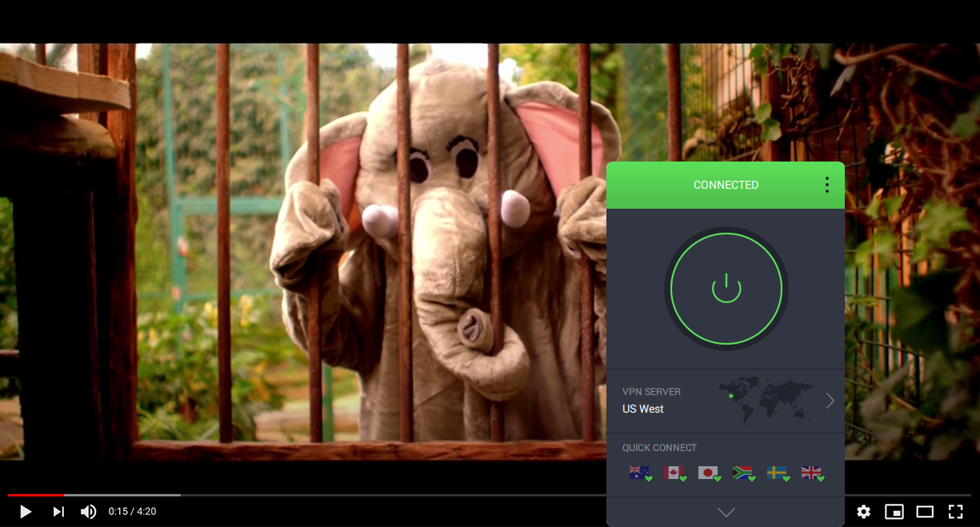The image size is (980, 527).
Task: Quick connect to Australia flag
Action: [640, 473]
